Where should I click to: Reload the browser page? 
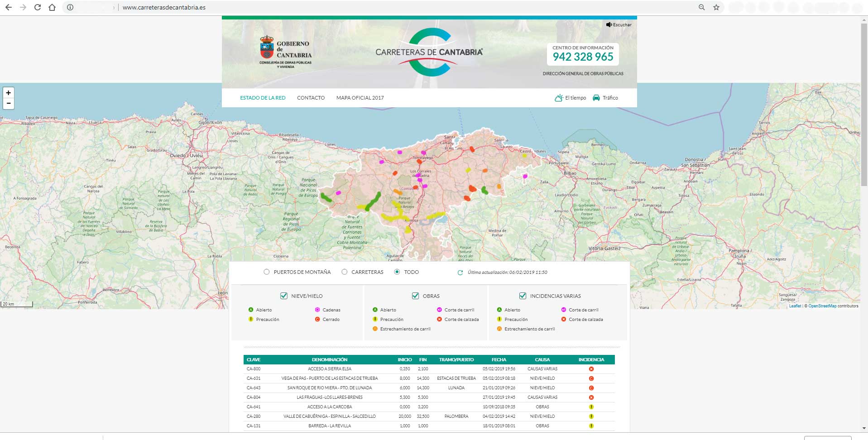tap(38, 7)
